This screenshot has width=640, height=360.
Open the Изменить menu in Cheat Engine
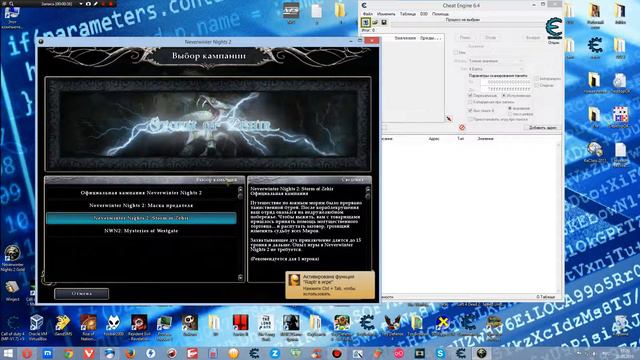386,14
